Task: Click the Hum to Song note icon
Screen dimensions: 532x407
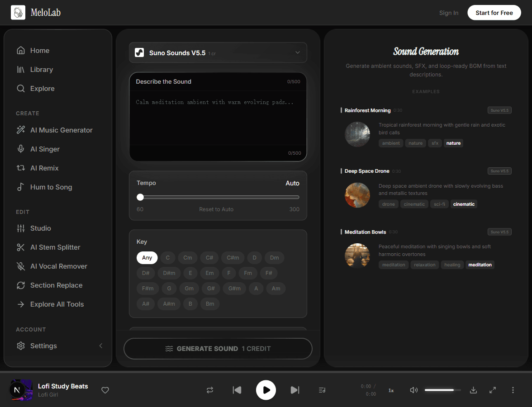Action: pos(21,187)
